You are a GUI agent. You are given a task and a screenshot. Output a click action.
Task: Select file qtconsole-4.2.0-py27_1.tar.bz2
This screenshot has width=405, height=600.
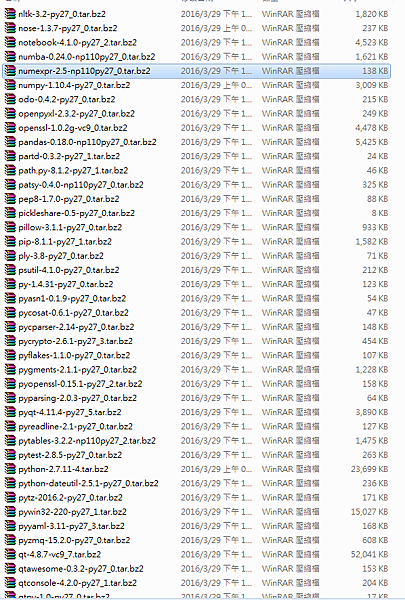point(77,583)
